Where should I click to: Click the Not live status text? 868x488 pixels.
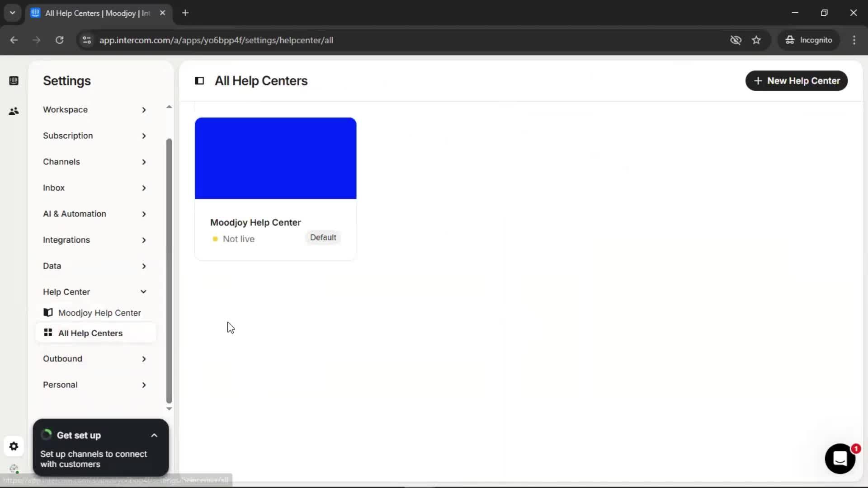239,239
